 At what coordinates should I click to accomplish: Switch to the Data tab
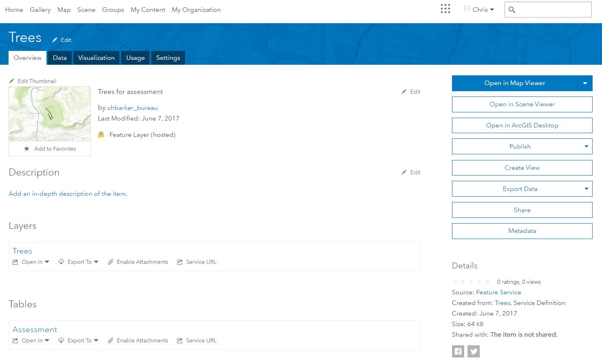[x=60, y=58]
